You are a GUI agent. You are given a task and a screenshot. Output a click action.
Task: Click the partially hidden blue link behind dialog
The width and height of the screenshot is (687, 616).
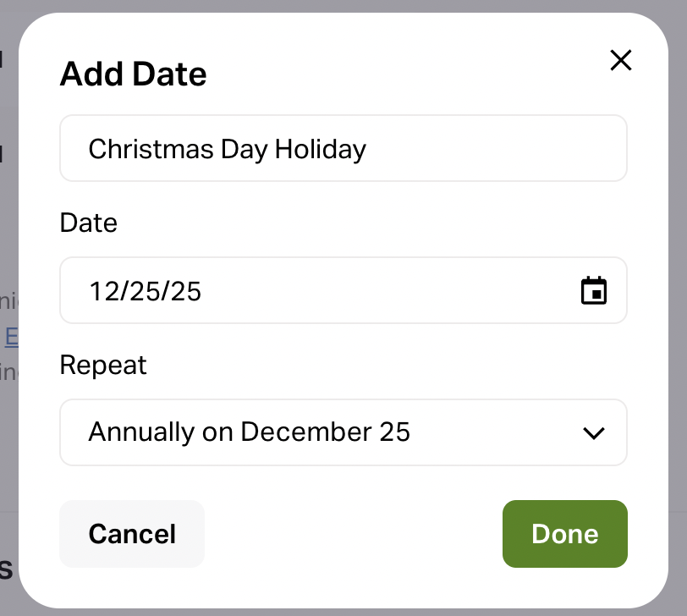(11, 337)
